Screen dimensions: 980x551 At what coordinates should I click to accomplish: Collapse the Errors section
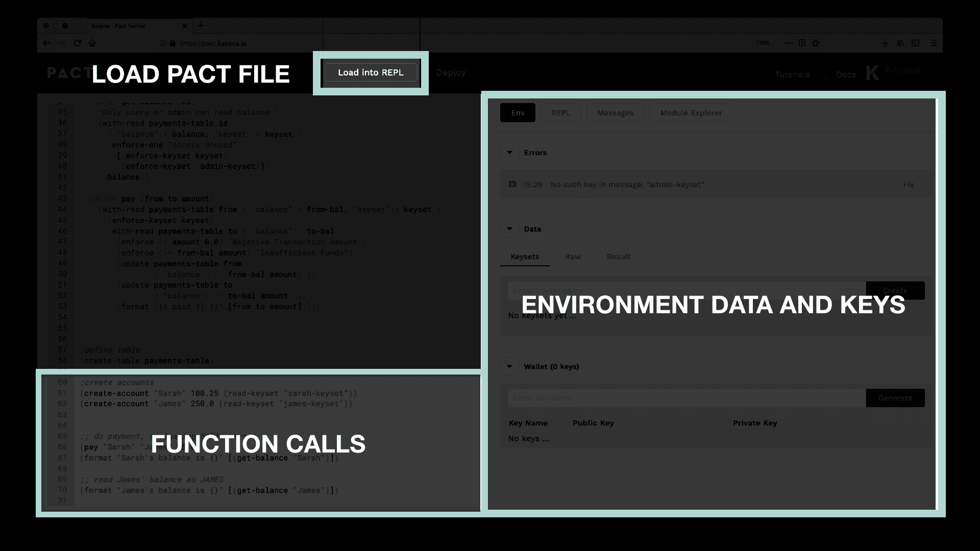tap(509, 153)
